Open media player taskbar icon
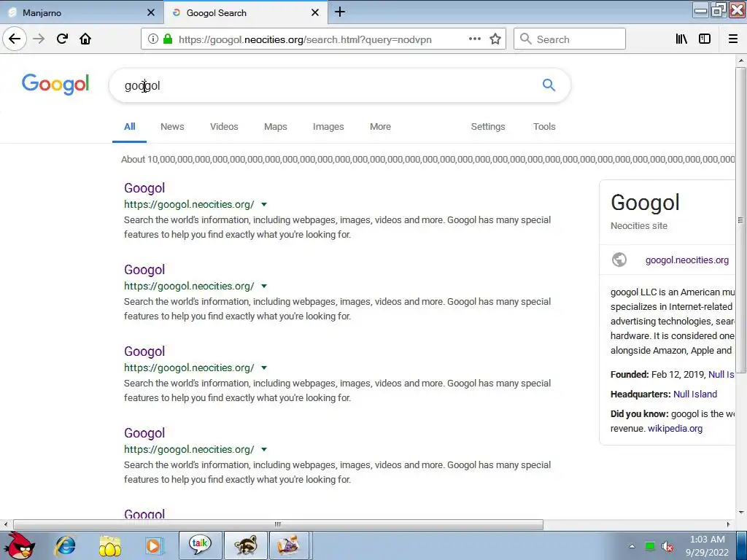Screen dimensions: 747x560 point(155,545)
